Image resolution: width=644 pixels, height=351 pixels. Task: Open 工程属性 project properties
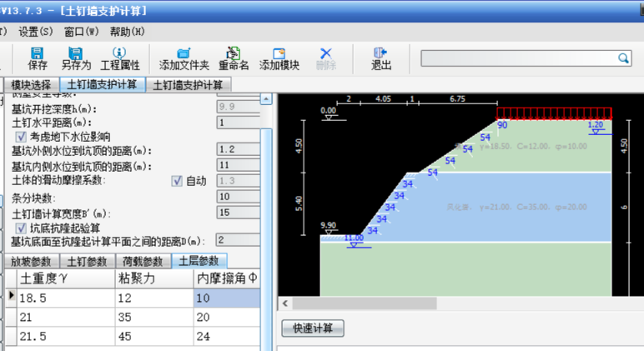[119, 53]
